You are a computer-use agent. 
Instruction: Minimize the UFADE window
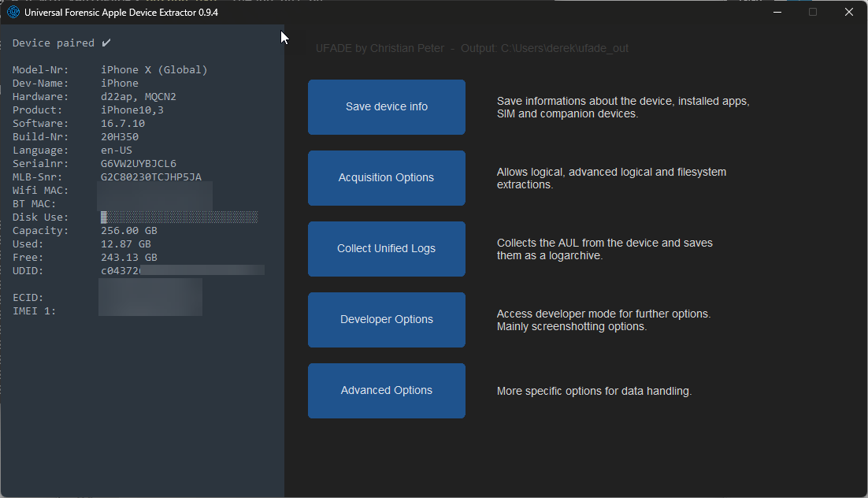(x=777, y=13)
